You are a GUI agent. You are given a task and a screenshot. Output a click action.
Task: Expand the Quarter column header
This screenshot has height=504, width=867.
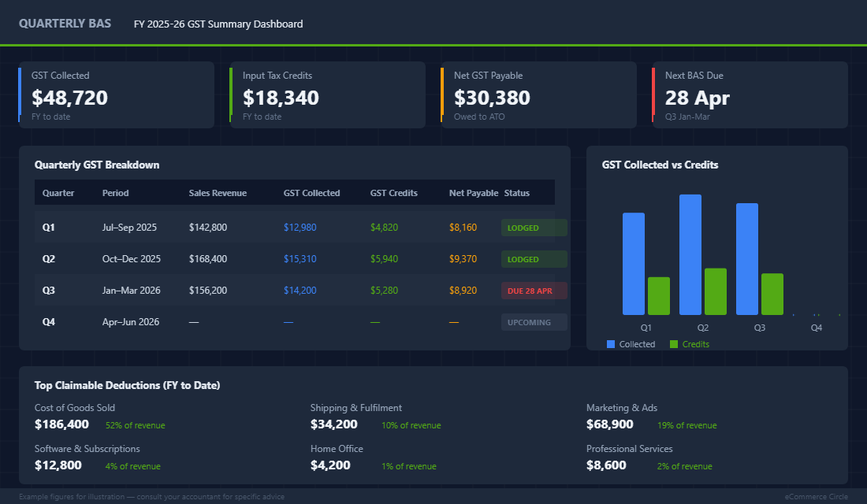[x=58, y=192]
